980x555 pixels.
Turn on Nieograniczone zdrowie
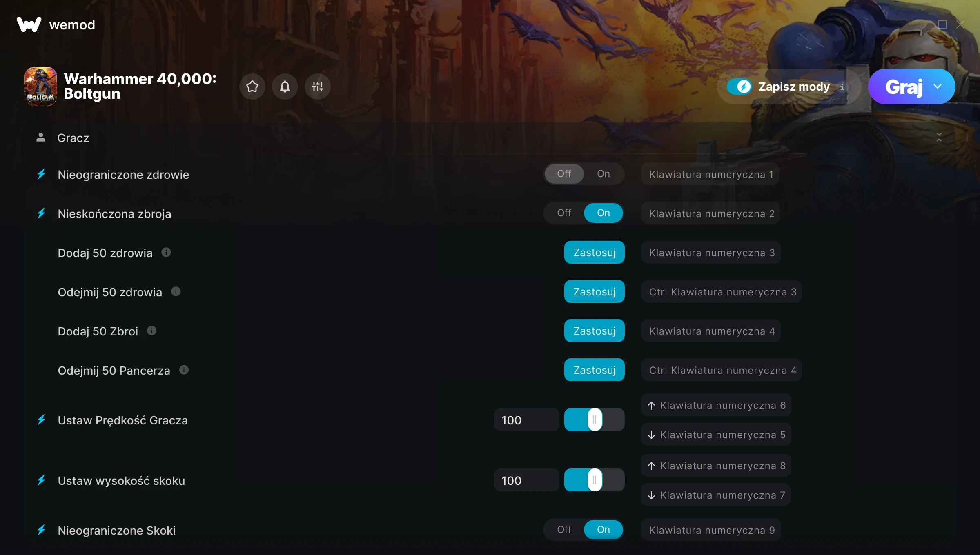pyautogui.click(x=603, y=174)
